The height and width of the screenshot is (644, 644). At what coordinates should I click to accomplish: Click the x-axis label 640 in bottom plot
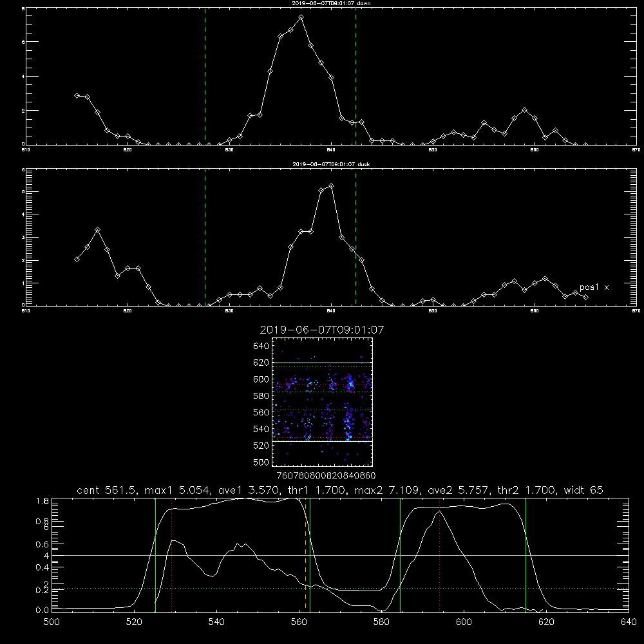(x=629, y=622)
